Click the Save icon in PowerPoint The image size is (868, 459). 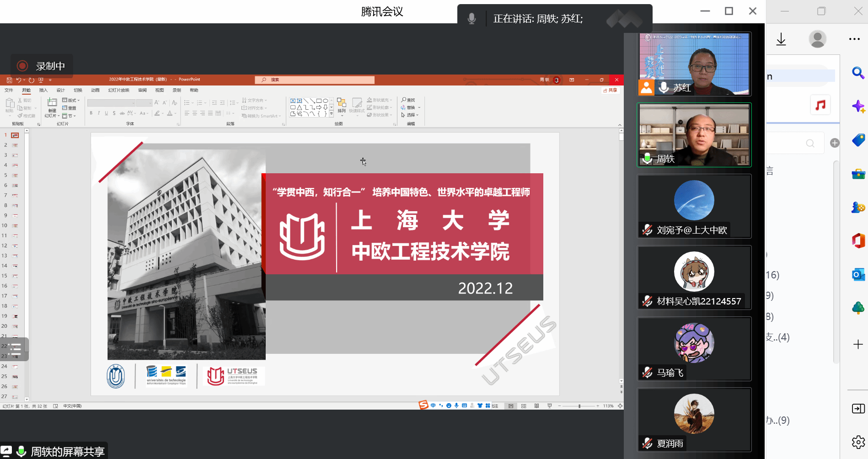click(9, 80)
